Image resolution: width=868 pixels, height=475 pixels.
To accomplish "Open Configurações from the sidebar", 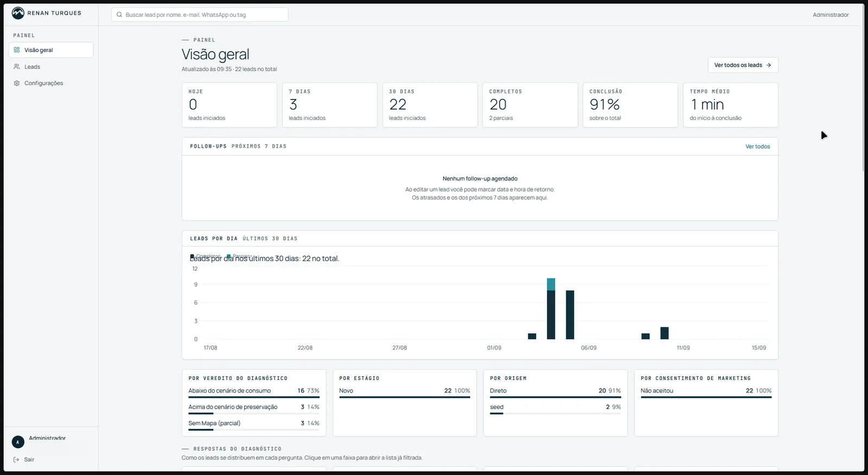I will coord(51,83).
